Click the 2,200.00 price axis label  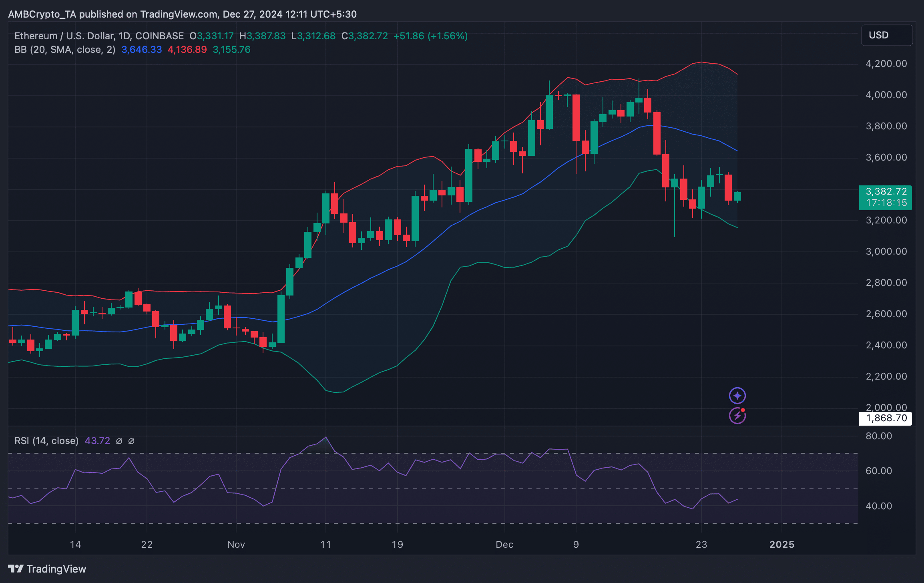pyautogui.click(x=886, y=376)
